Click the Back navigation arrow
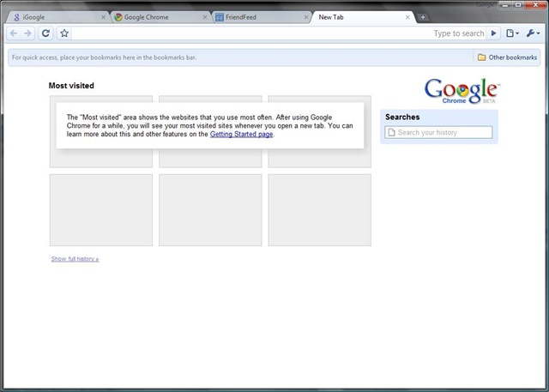 14,33
